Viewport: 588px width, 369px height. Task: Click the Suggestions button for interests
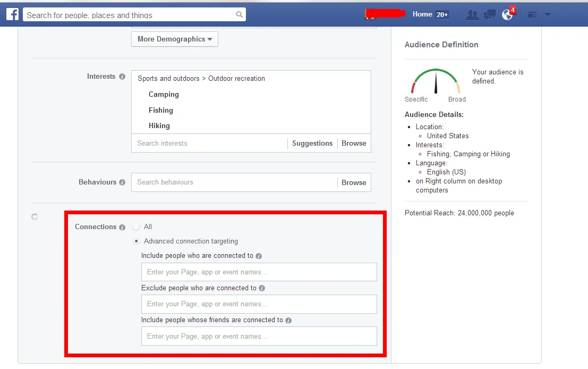point(312,144)
